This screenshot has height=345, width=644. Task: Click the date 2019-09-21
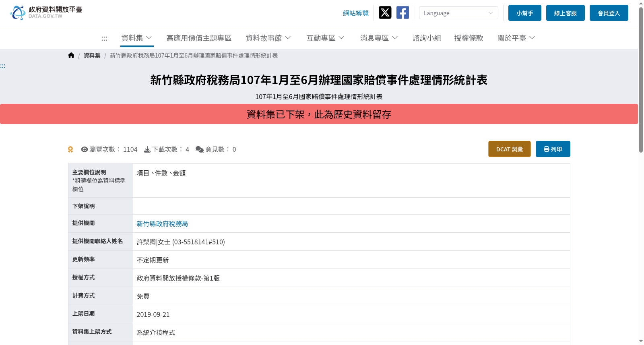click(153, 314)
